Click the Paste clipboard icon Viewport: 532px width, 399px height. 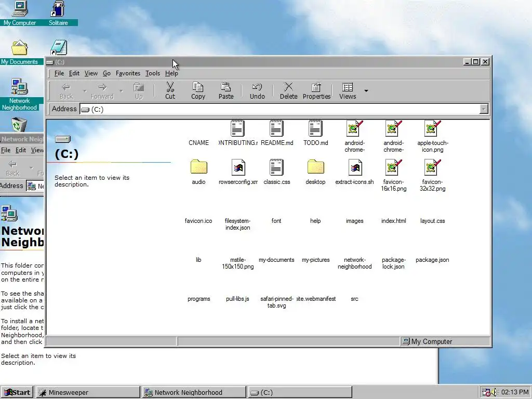226,87
